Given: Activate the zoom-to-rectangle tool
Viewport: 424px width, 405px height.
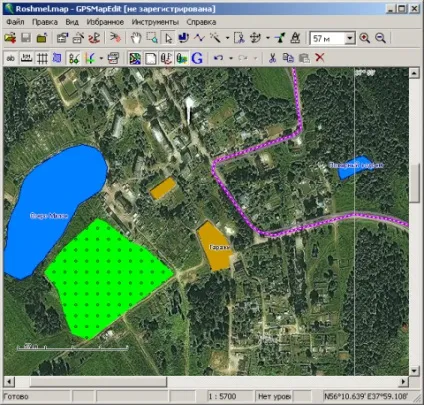Looking at the screenshot, I should tap(152, 38).
